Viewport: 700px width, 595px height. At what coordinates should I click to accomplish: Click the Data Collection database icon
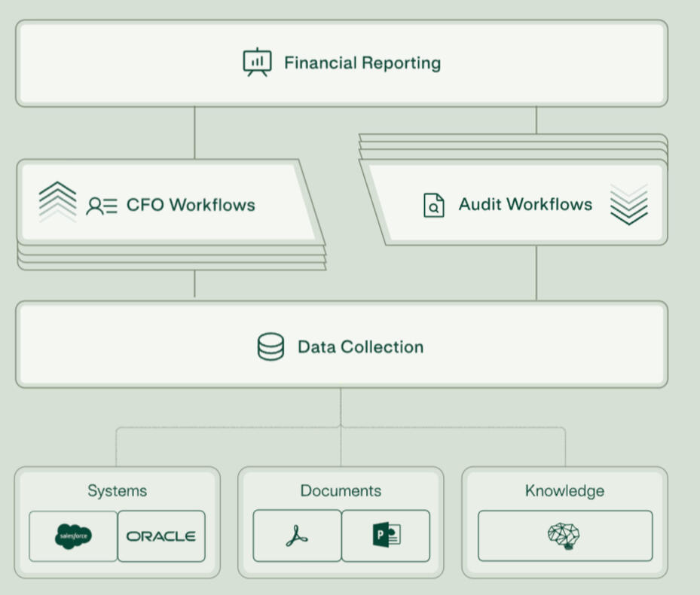point(271,347)
